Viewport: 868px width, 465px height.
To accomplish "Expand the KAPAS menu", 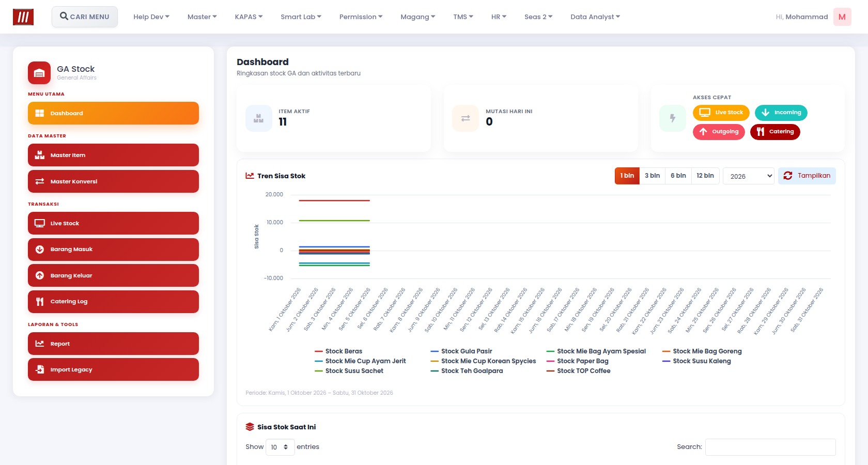I will (249, 17).
